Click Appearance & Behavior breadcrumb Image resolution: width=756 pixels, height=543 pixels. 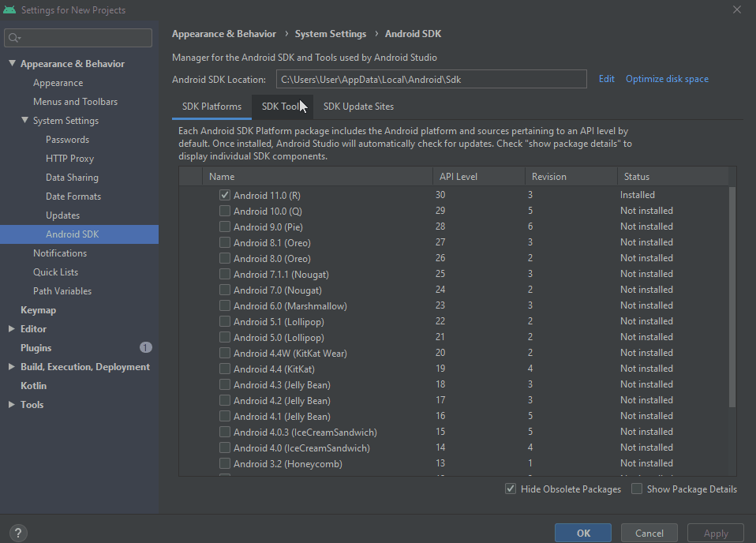pyautogui.click(x=223, y=34)
